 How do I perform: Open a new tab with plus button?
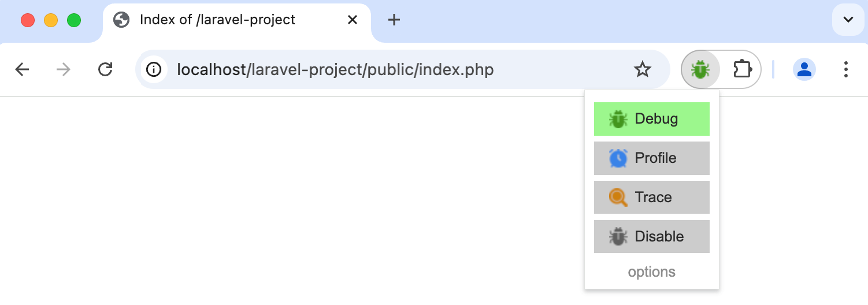pyautogui.click(x=394, y=20)
